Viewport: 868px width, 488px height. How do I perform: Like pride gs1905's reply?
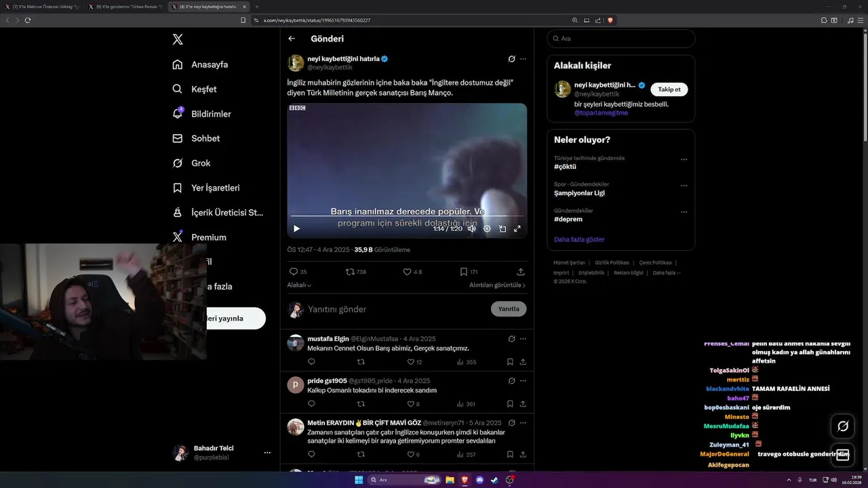tap(412, 404)
